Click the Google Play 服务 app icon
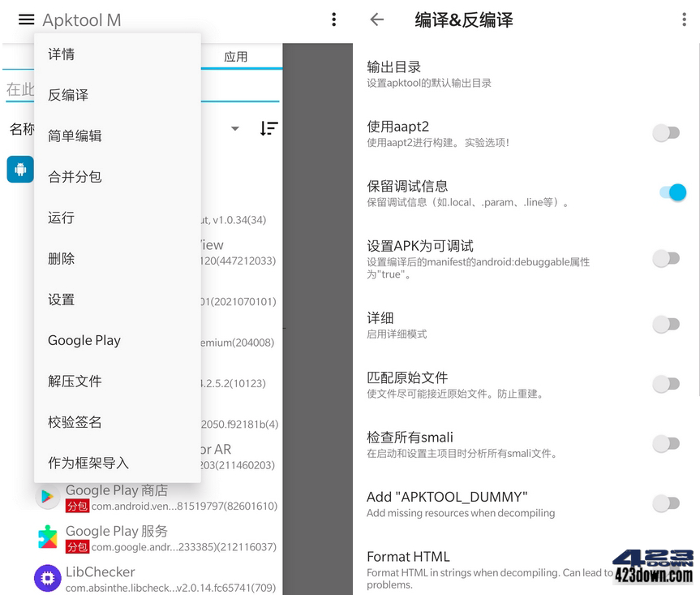The image size is (700, 595). (x=47, y=538)
